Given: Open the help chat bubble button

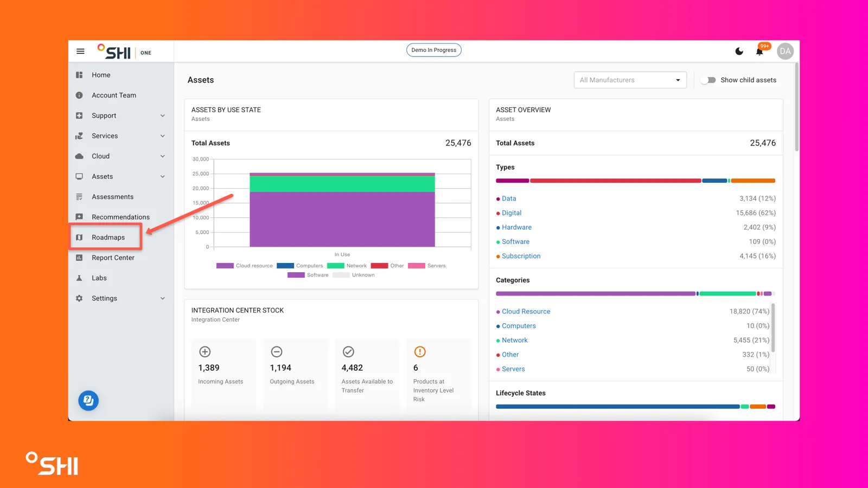Looking at the screenshot, I should point(88,401).
